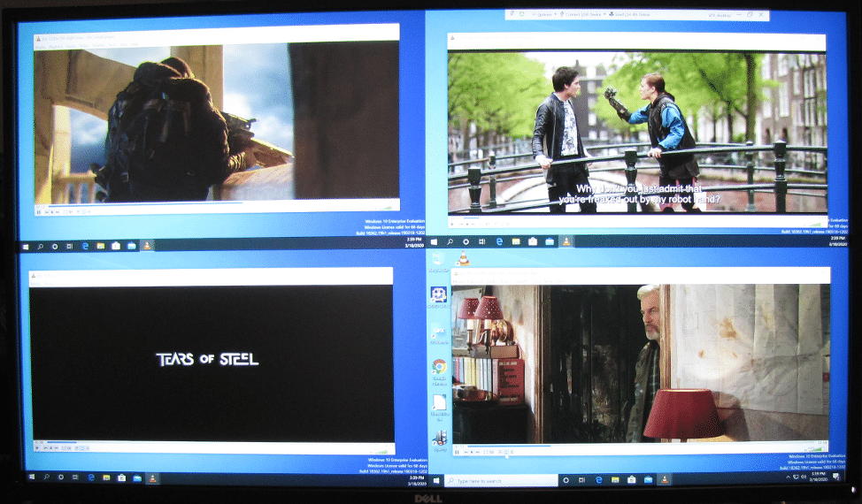Open Start menu in top-right desktop
This screenshot has width=862, height=504.
click(x=435, y=241)
